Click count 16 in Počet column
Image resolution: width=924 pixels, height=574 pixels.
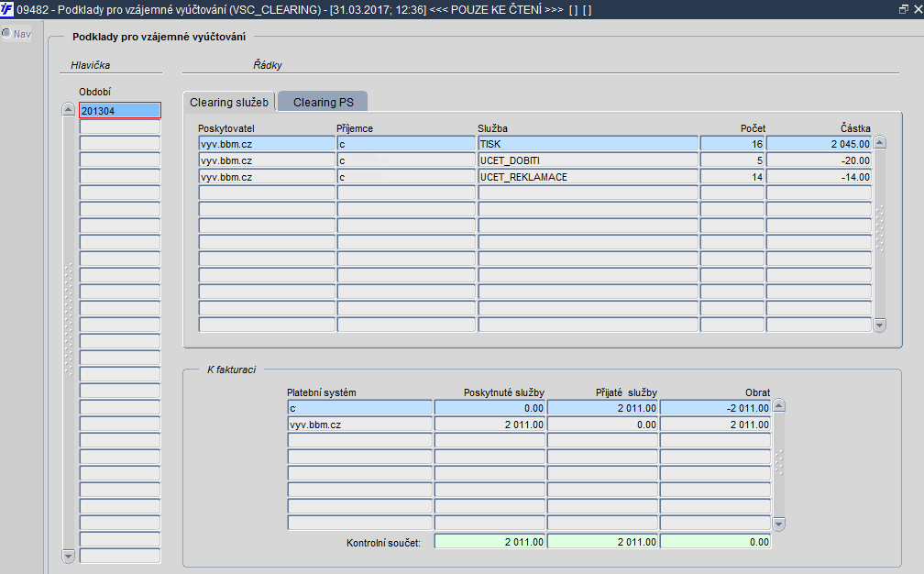[x=732, y=144]
